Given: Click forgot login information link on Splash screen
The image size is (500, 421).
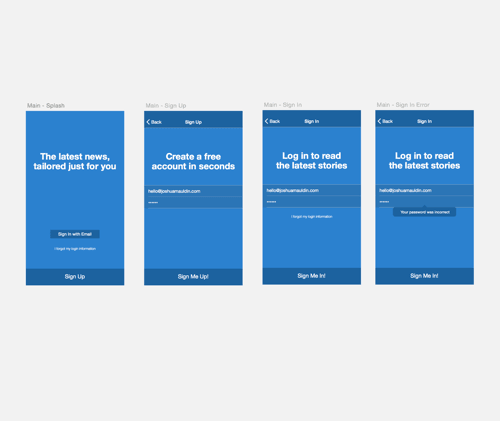Looking at the screenshot, I should click(75, 249).
